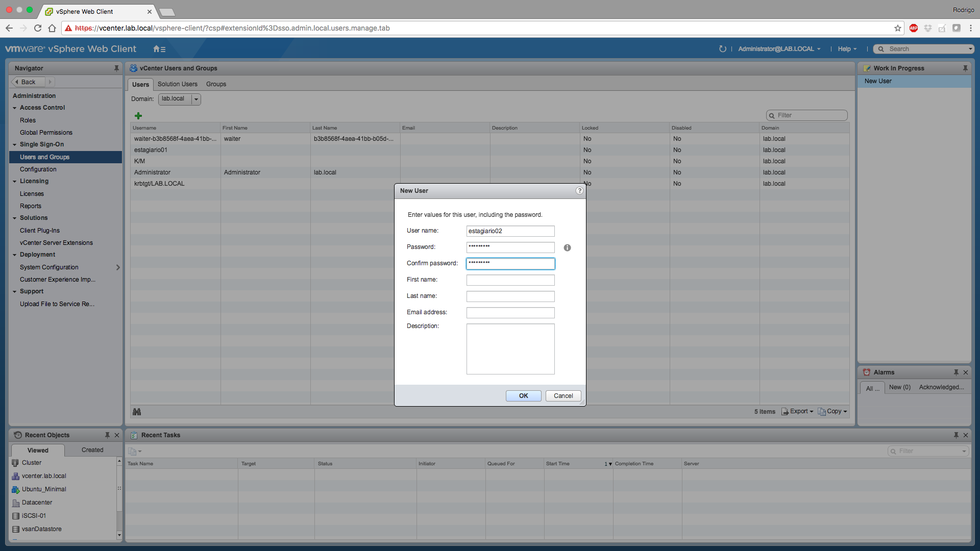The image size is (980, 551).
Task: Pin the Alarms panel
Action: [956, 372]
